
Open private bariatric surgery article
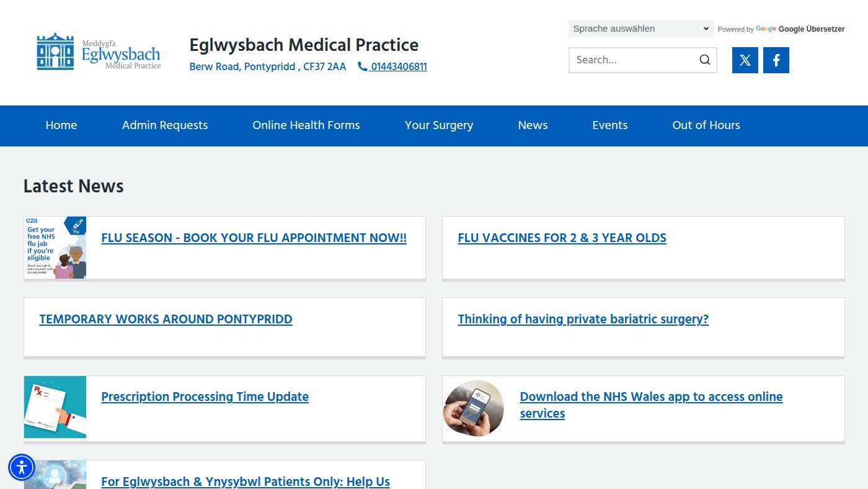pos(583,319)
